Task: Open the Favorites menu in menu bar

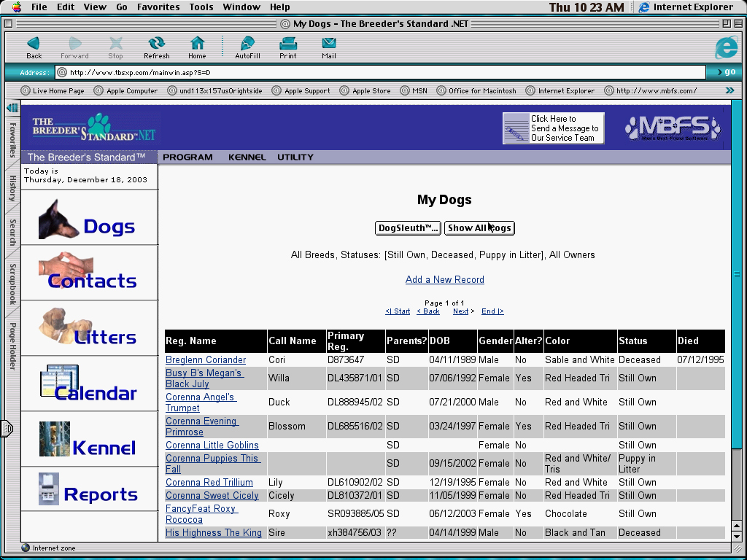Action: 158,7
